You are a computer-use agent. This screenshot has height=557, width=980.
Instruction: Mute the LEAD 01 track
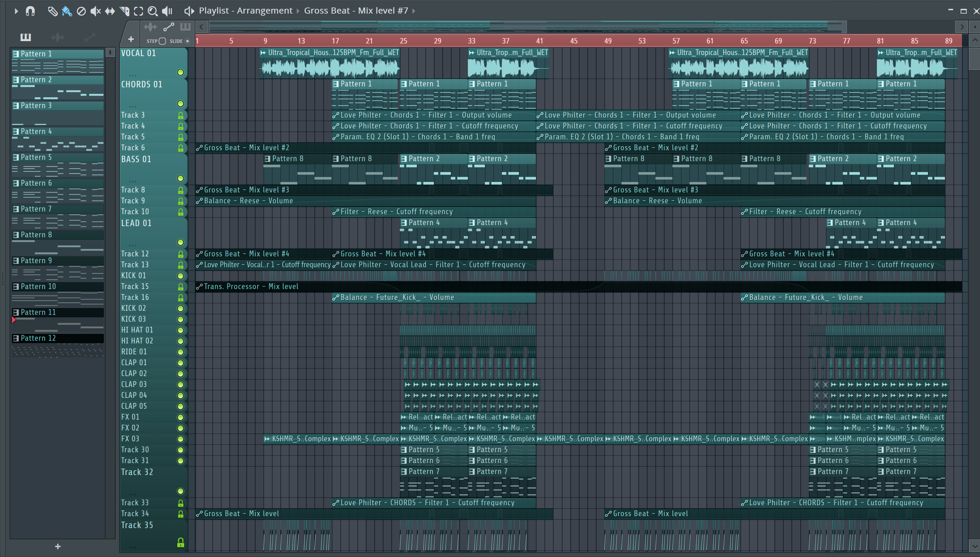click(x=180, y=242)
